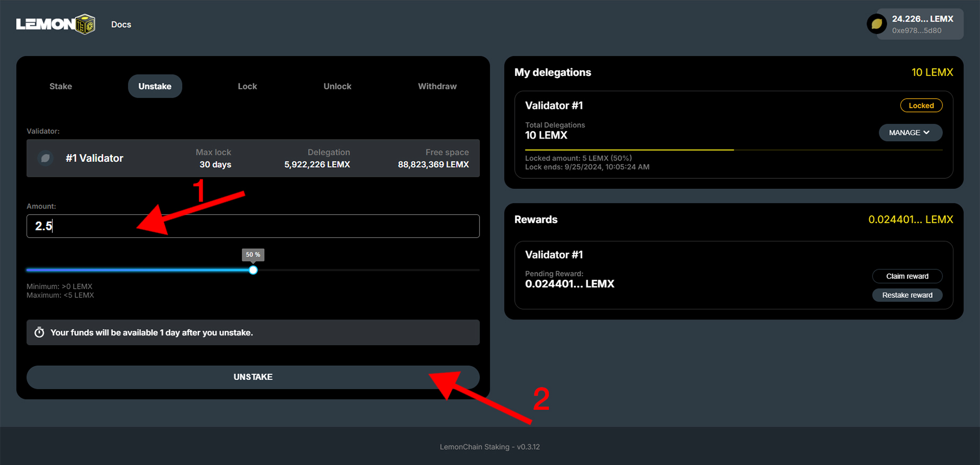Click the Max lock 30 days value
Viewport: 980px width, 465px height.
pos(215,165)
